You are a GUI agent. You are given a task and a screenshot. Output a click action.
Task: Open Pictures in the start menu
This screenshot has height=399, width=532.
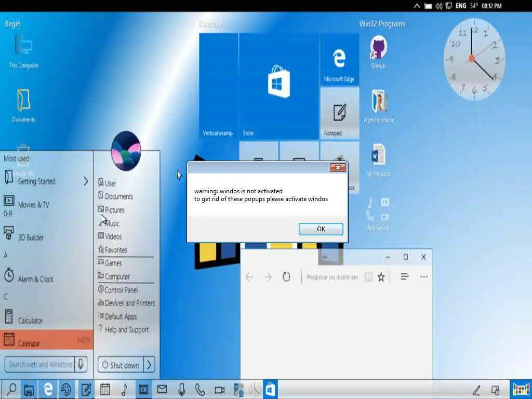point(111,210)
